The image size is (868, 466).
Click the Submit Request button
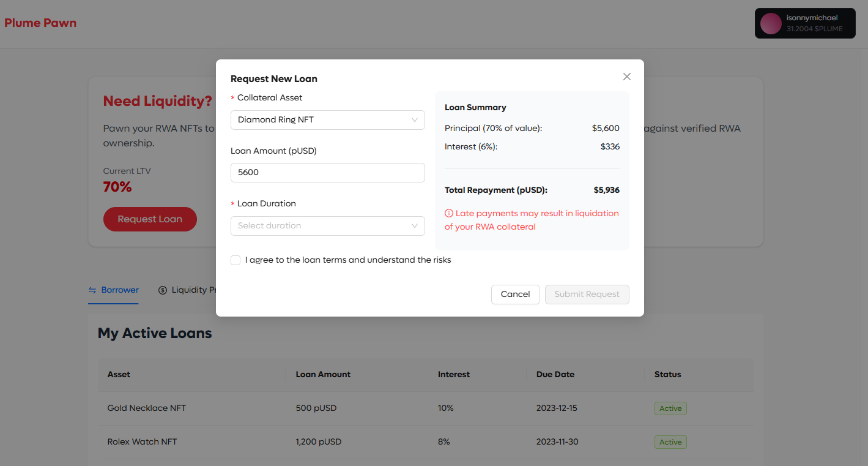587,295
